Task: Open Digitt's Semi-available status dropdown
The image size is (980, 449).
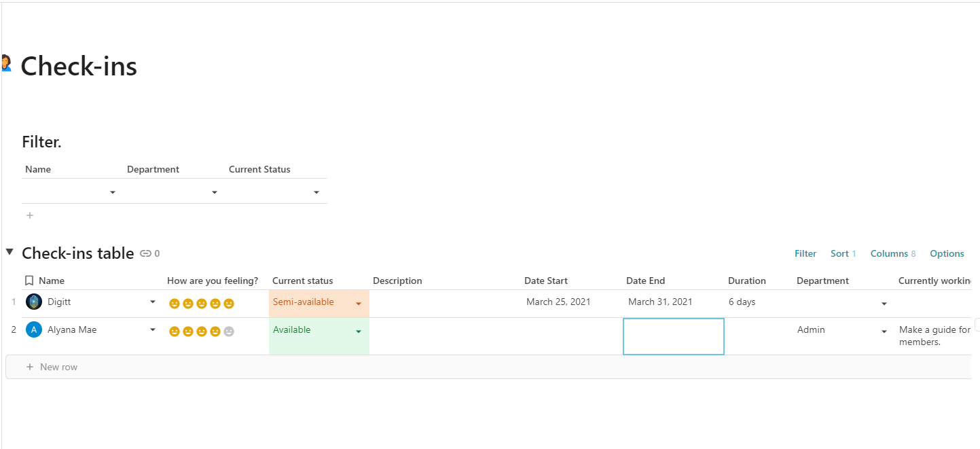Action: point(359,304)
